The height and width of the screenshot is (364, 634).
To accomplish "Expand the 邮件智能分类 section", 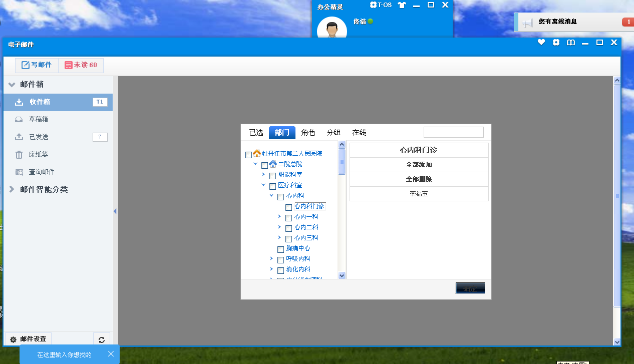I will pyautogui.click(x=12, y=190).
